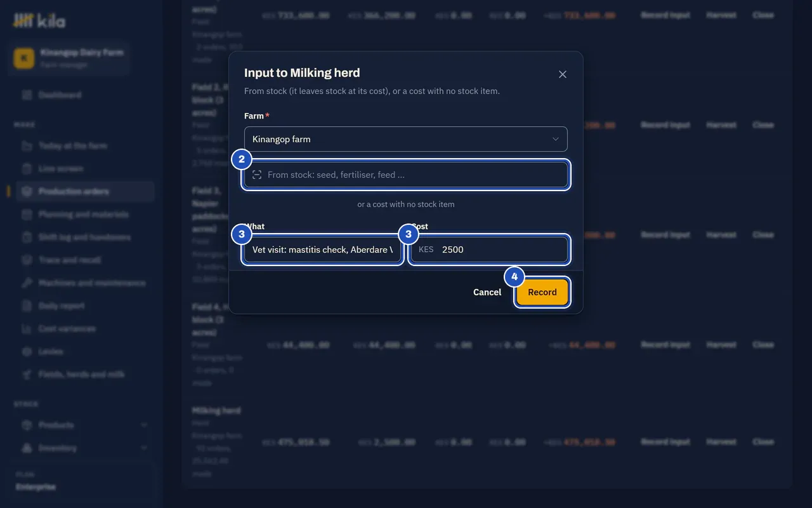Click the Record button

(x=542, y=292)
